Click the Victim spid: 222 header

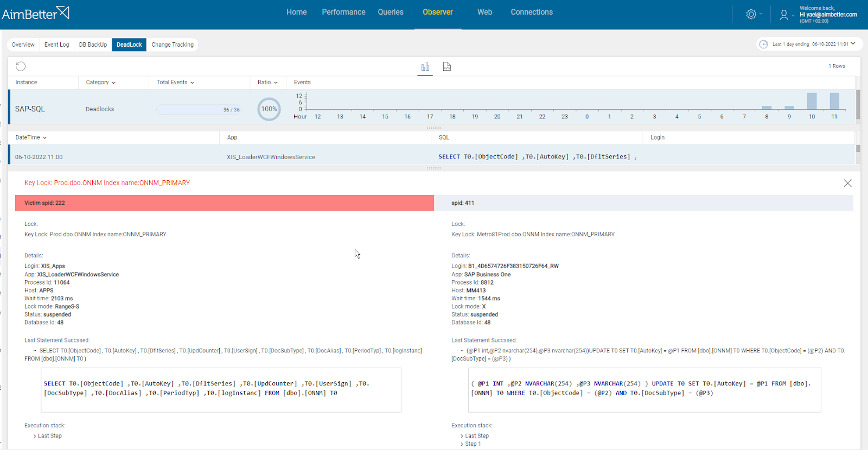(x=225, y=203)
